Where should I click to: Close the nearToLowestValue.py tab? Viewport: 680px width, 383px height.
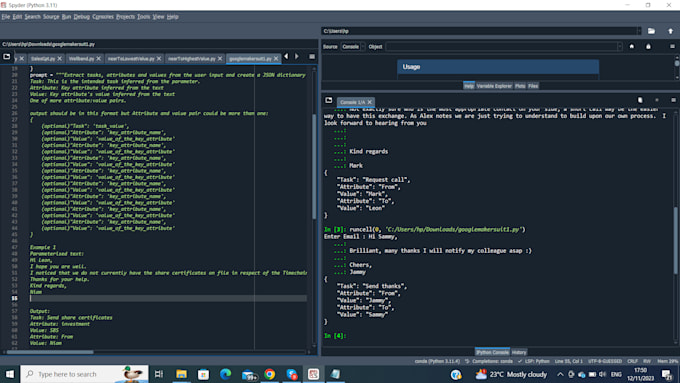coord(159,59)
